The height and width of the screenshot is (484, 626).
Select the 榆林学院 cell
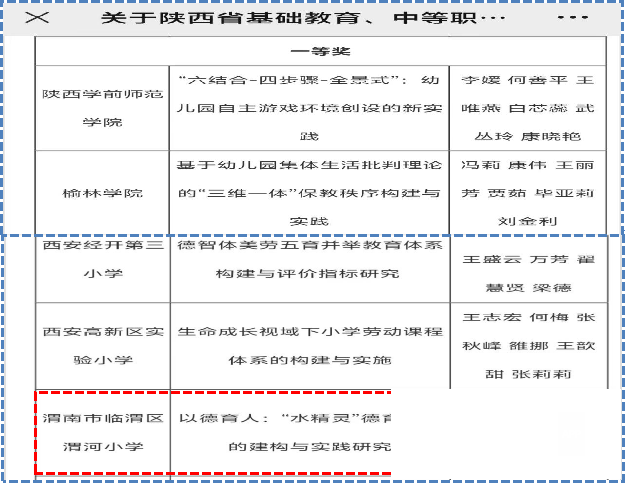point(103,193)
